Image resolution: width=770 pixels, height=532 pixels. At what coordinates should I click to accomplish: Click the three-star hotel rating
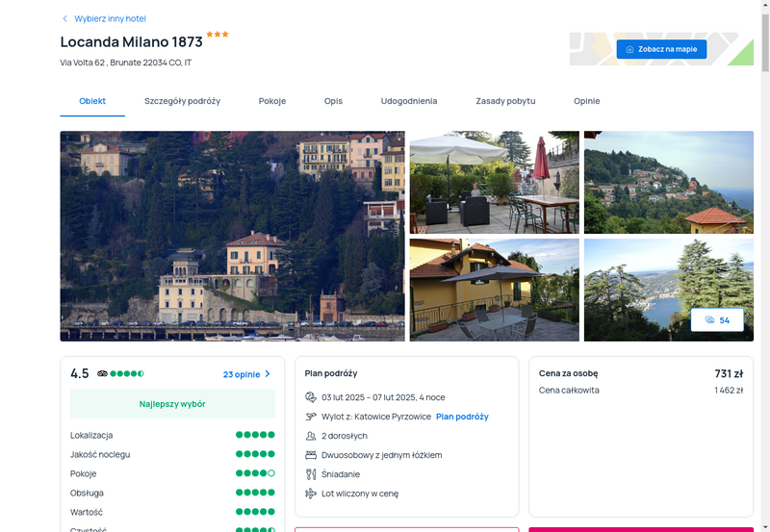click(x=218, y=35)
